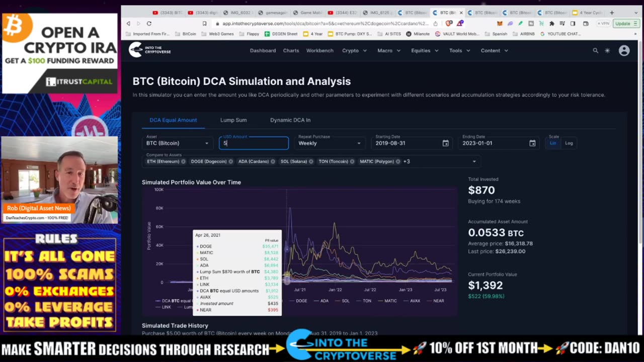644x362 pixels.
Task: Toggle NEAR series in chart legend
Action: tap(435, 301)
